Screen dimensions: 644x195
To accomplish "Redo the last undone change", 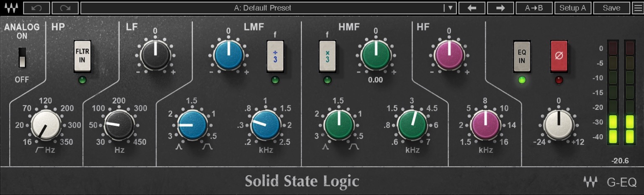I will pos(65,8).
